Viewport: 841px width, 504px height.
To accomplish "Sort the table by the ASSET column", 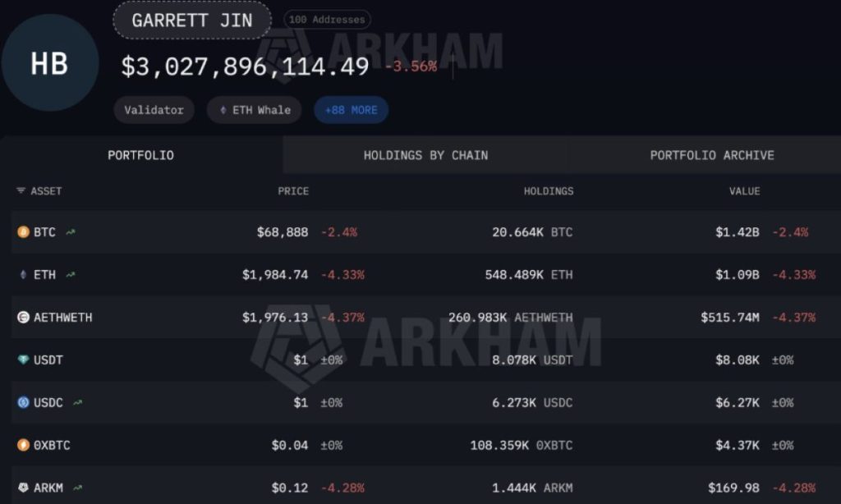I will click(39, 191).
